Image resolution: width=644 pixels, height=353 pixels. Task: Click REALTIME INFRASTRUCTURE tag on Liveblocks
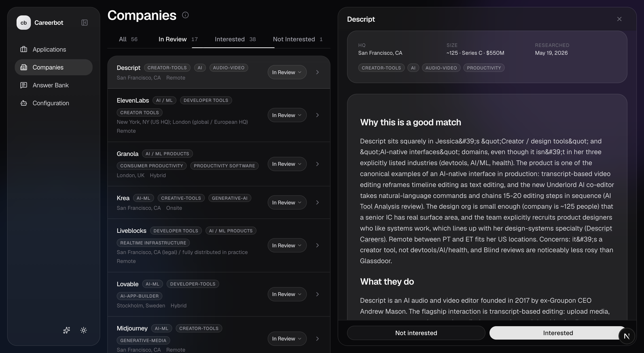153,243
